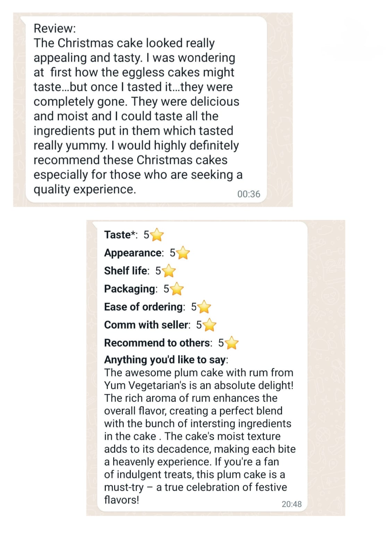The image size is (392, 555).
Task: Click the star emoji beside Taste rating
Action: coord(157,235)
